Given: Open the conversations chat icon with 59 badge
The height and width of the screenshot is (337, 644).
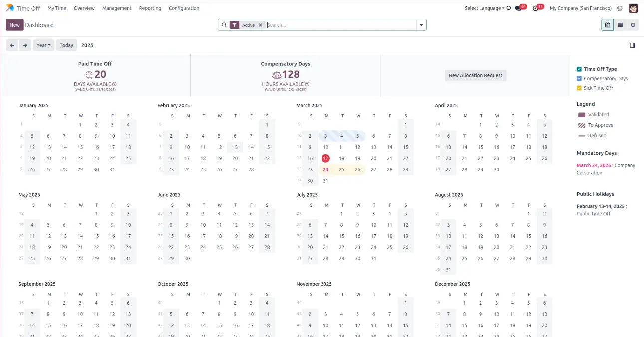Looking at the screenshot, I should pos(519,8).
